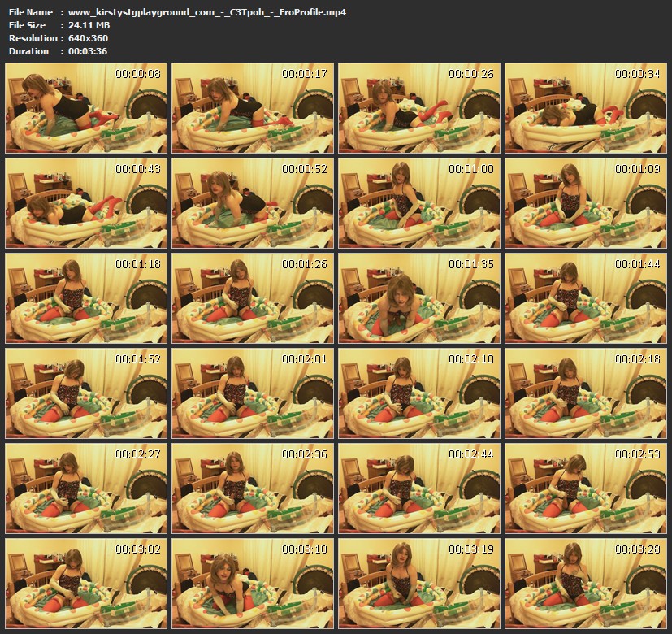Click the 00:03:36 duration value
Screen dimensions: 672x634
tap(89, 51)
